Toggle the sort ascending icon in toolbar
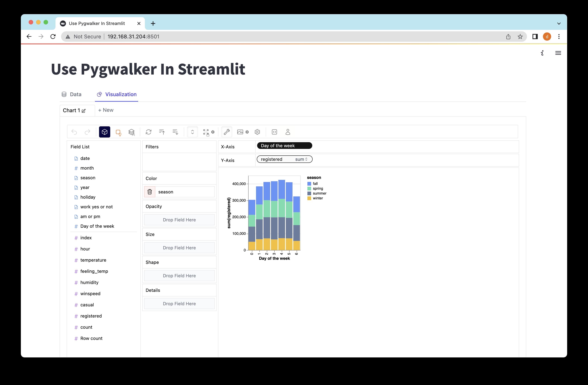Image resolution: width=588 pixels, height=385 pixels. (x=162, y=132)
